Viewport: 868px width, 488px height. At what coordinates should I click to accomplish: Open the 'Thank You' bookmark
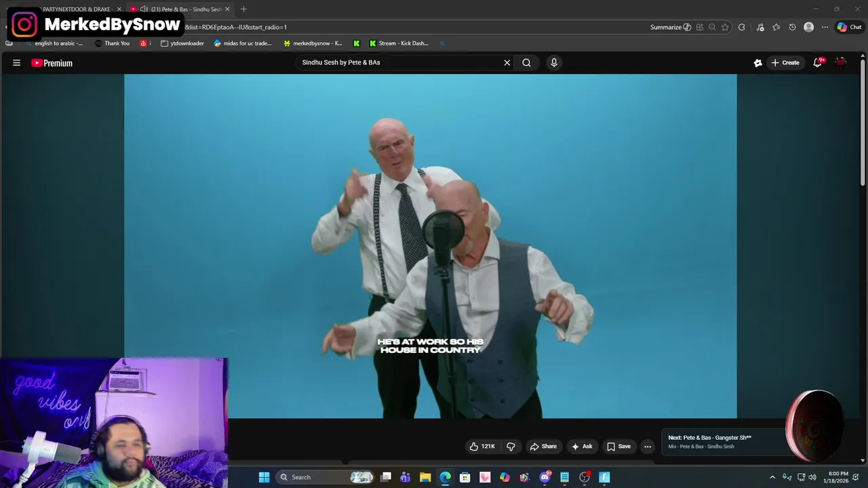112,43
